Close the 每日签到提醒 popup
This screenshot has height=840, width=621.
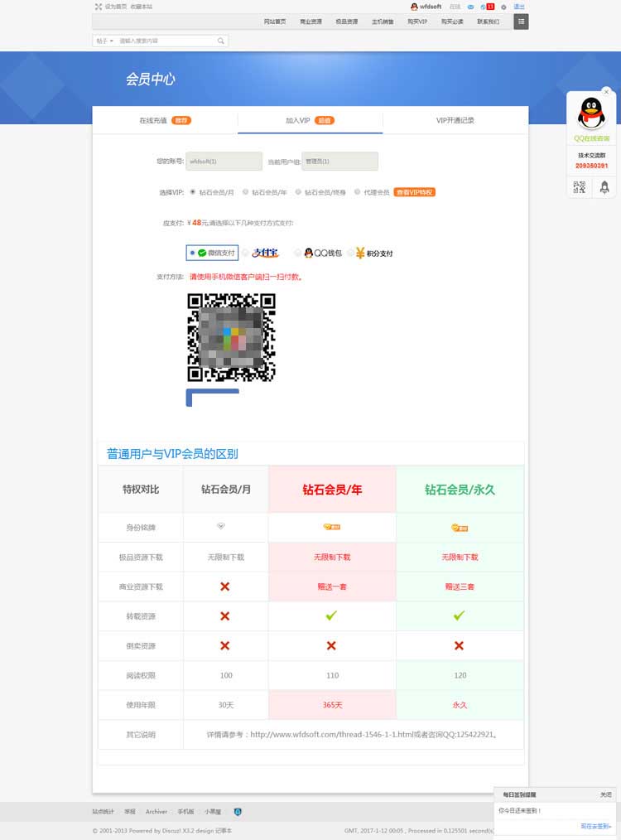coord(605,794)
